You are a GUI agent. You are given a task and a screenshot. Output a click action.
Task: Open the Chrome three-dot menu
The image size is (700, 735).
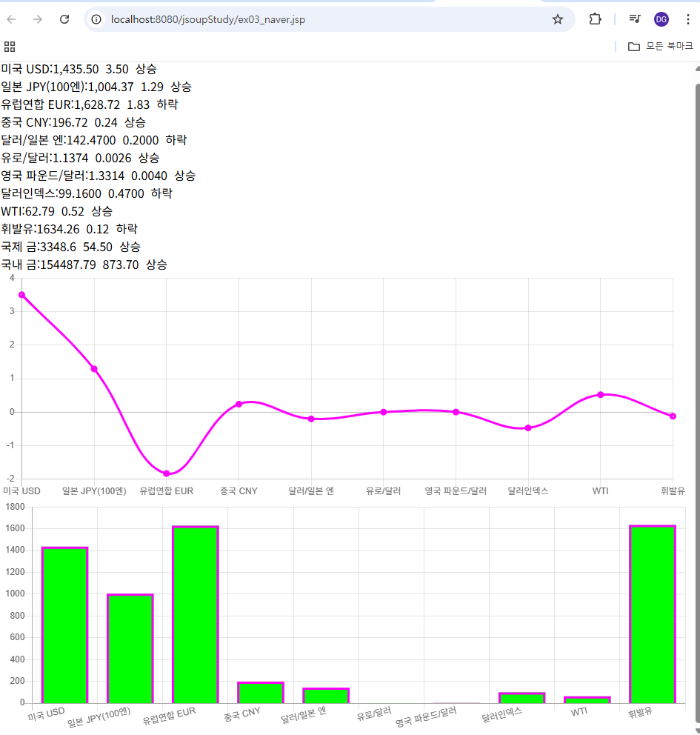pos(688,19)
